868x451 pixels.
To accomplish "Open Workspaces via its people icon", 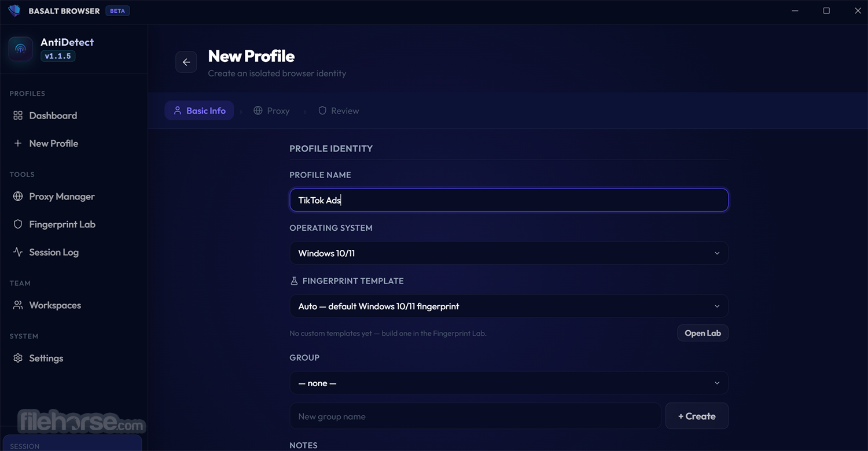I will (x=18, y=305).
